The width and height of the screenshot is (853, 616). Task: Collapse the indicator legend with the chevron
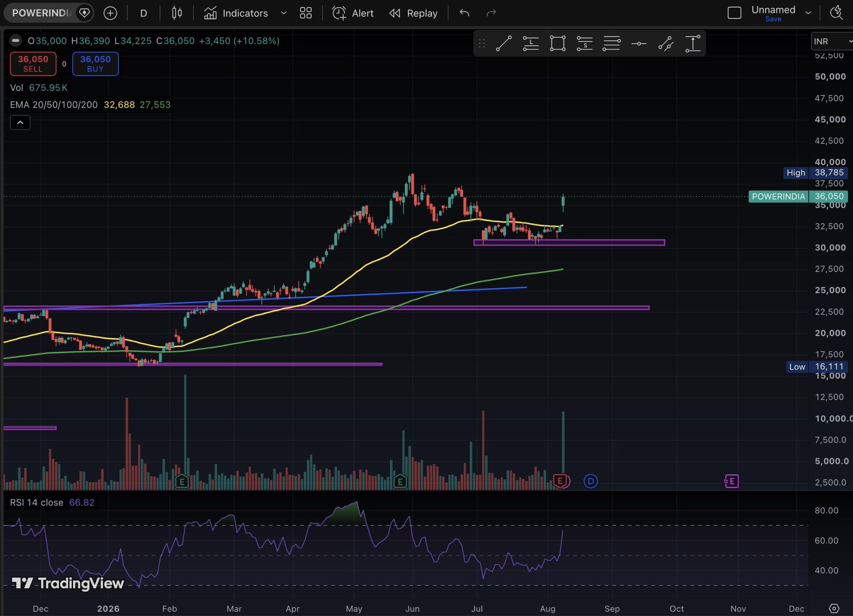(x=20, y=122)
